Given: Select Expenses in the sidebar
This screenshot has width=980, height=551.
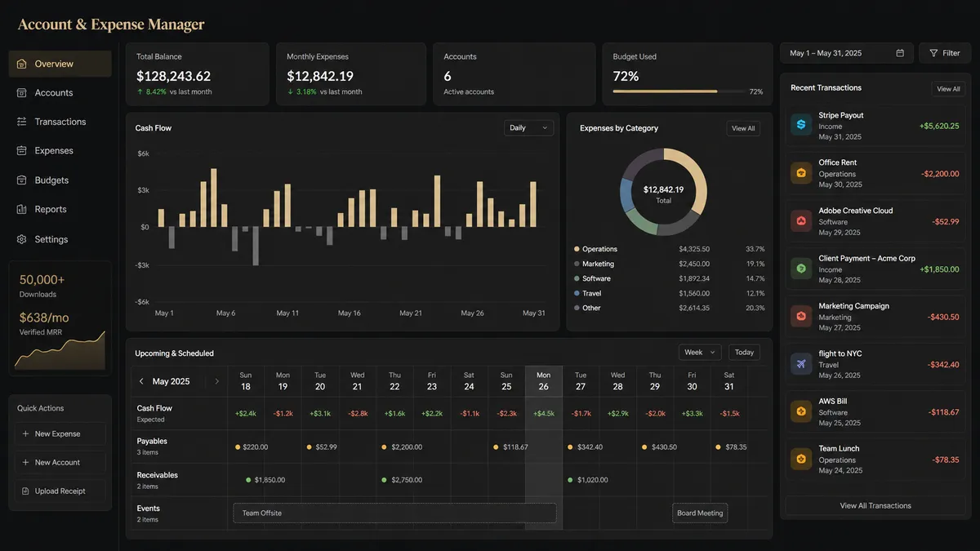Looking at the screenshot, I should [x=60, y=151].
